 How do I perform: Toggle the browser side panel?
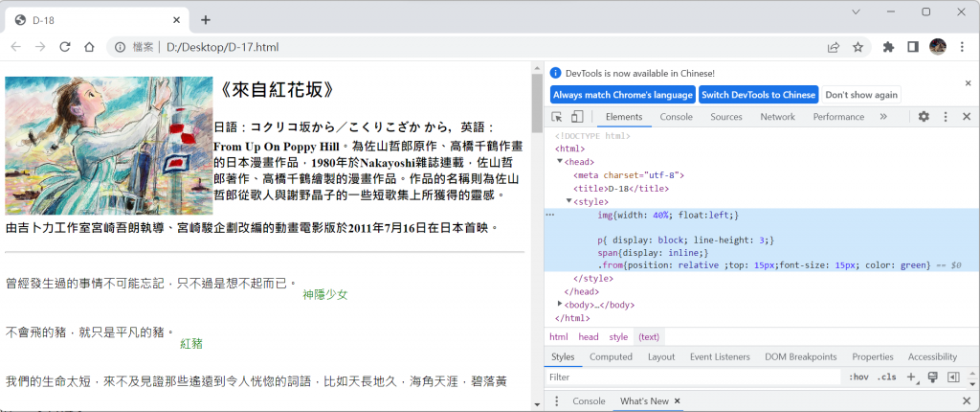(912, 47)
